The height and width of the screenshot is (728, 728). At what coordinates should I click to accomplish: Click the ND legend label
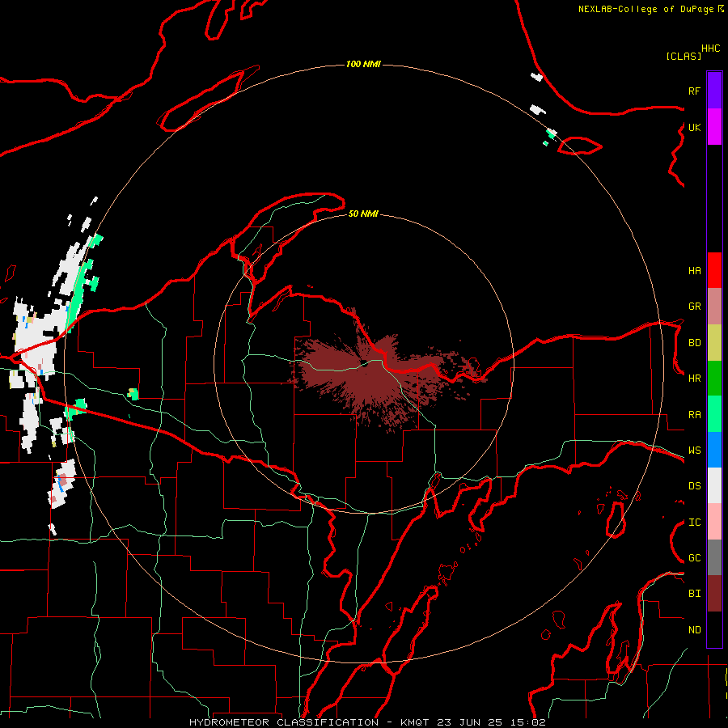point(694,630)
